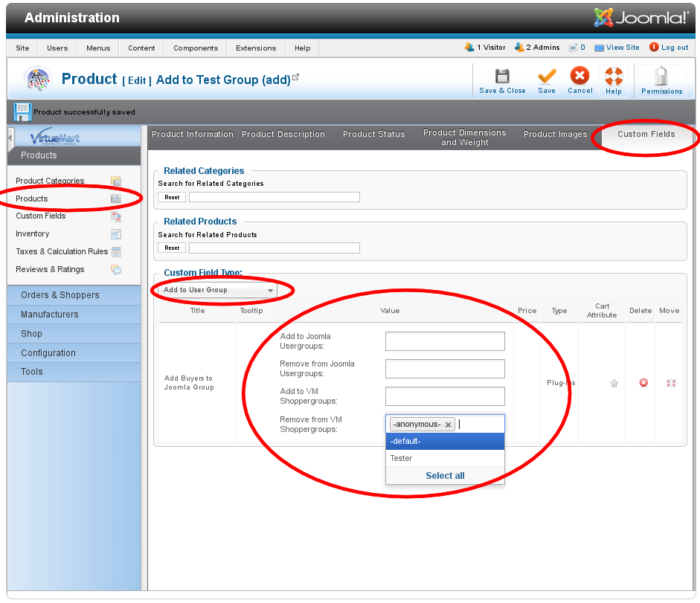Open the Extensions menu
Screen dimensions: 700x603
coord(256,48)
